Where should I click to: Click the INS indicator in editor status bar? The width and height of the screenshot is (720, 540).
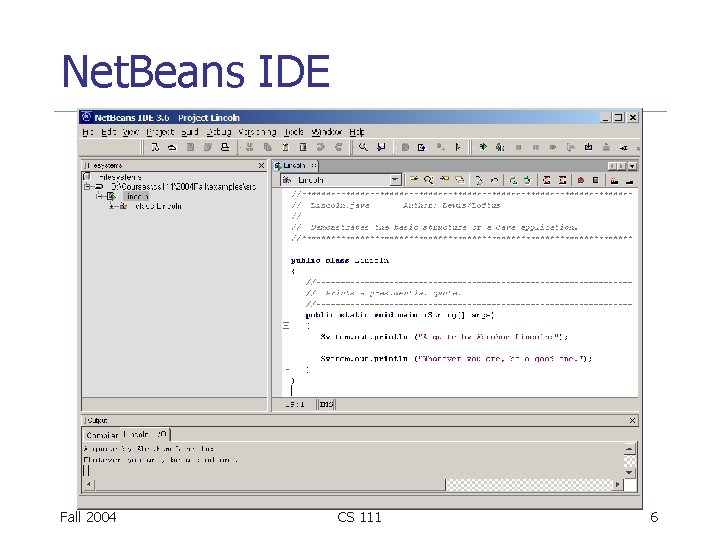coord(326,405)
